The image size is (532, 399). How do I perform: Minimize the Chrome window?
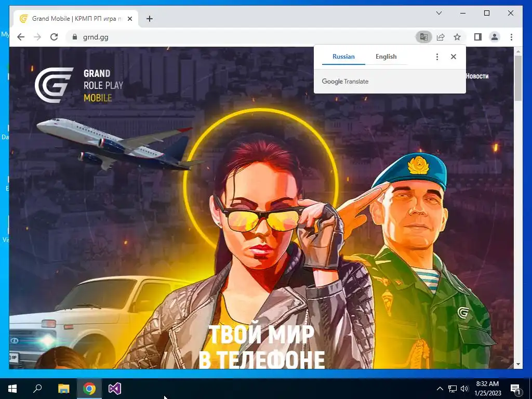(463, 13)
